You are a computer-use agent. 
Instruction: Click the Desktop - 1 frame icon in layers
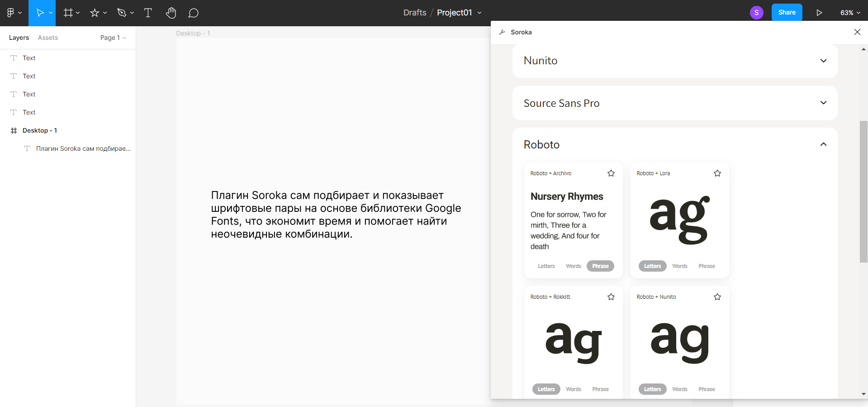tap(14, 130)
